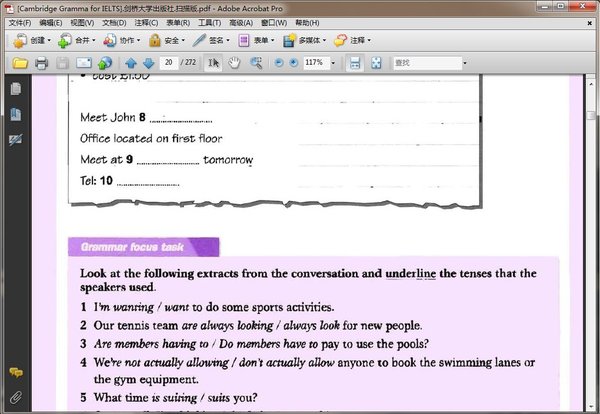The height and width of the screenshot is (414, 600).
Task: Go to next page arrow
Action: 148,63
